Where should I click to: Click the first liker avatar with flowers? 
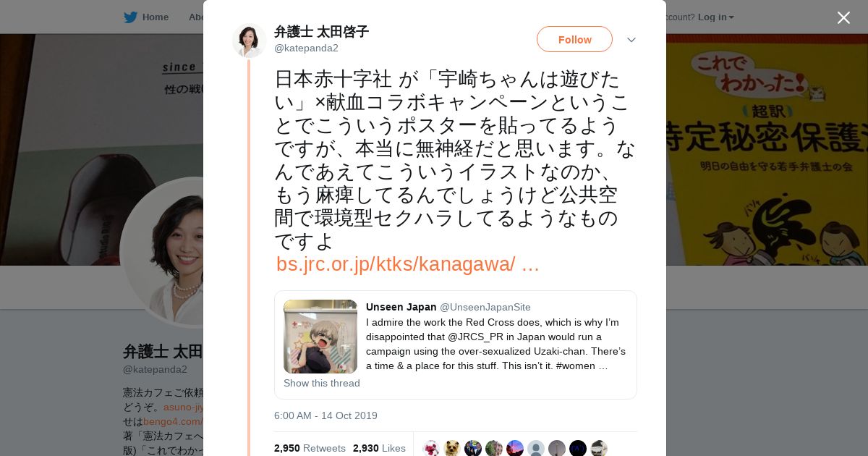(431, 448)
